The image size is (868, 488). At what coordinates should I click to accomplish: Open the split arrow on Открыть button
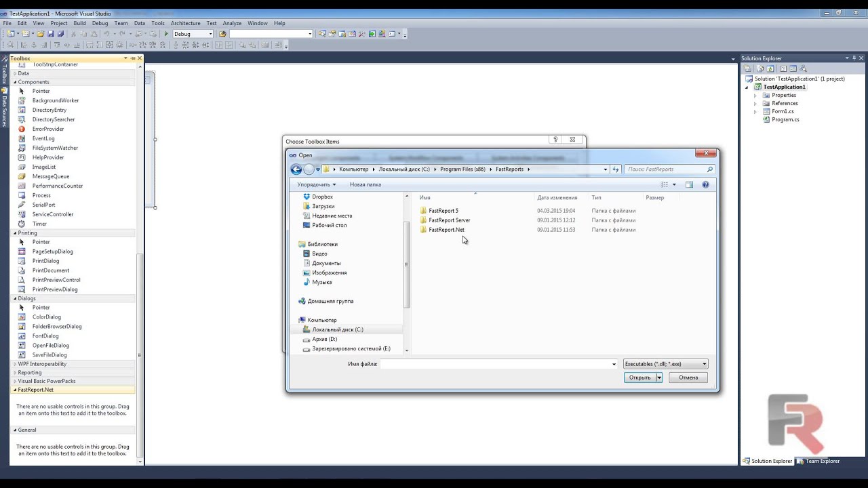(658, 378)
